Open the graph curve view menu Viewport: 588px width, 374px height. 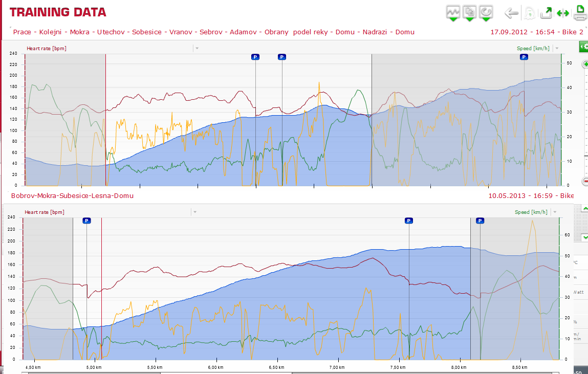[453, 13]
